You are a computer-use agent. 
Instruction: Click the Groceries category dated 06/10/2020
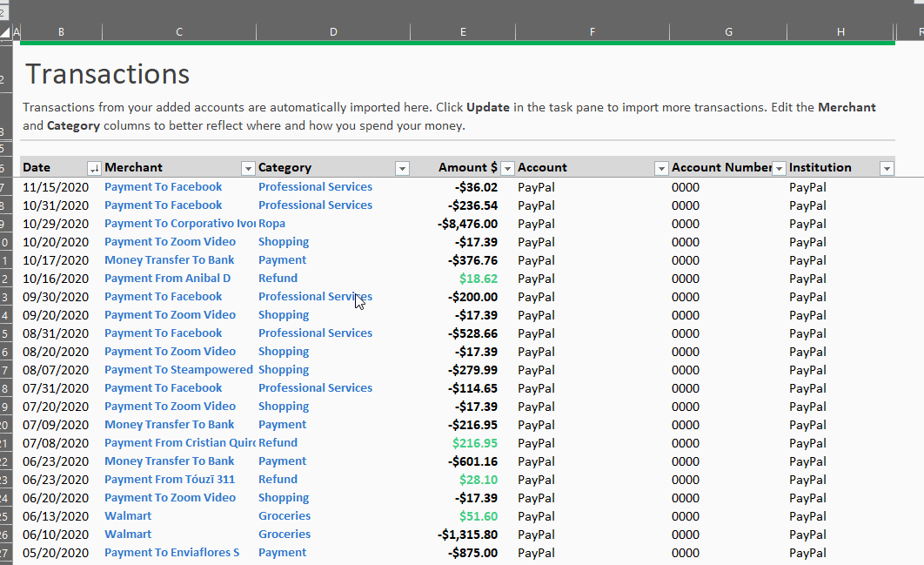coord(285,535)
